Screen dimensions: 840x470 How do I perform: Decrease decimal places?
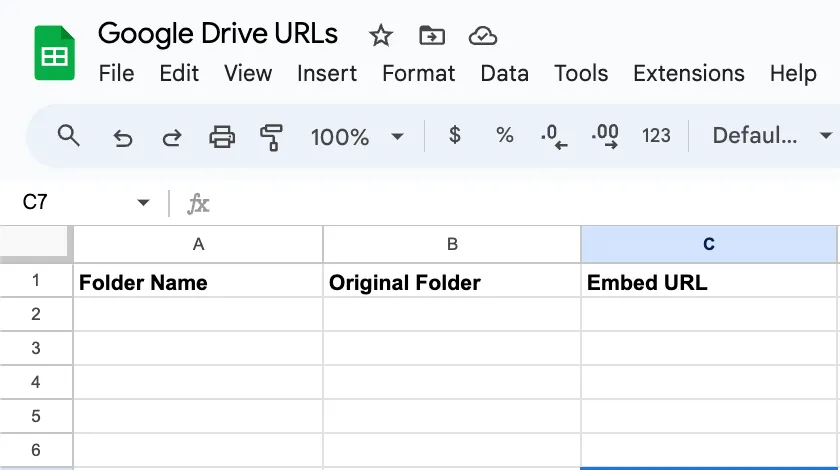click(x=554, y=136)
